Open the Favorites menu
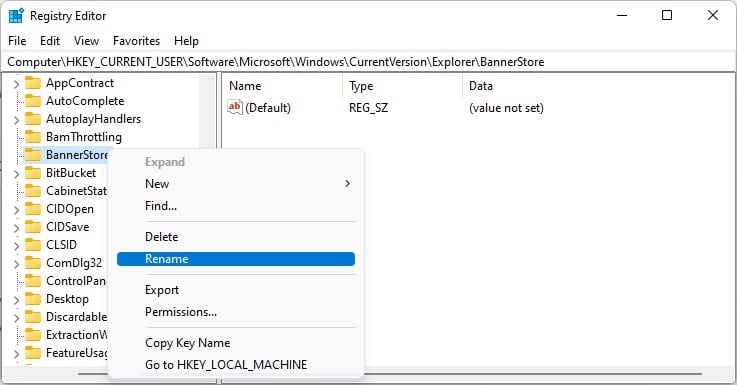 pyautogui.click(x=136, y=41)
